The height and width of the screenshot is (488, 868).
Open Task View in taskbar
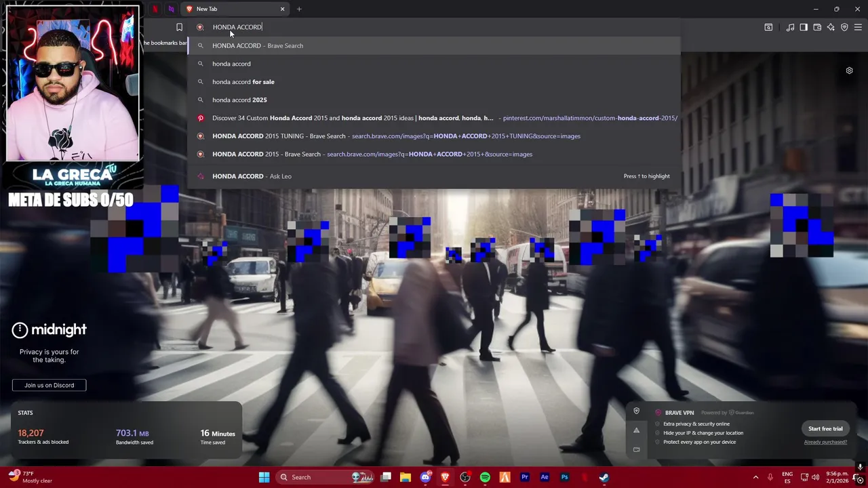(x=386, y=477)
